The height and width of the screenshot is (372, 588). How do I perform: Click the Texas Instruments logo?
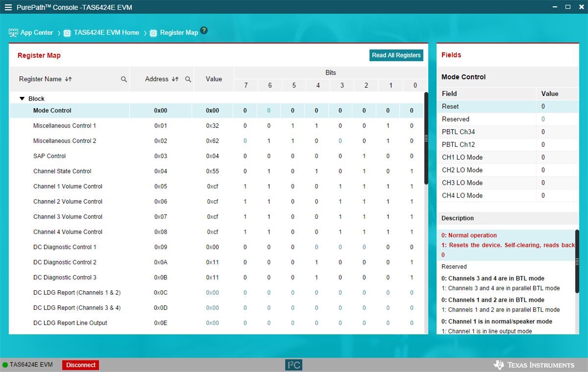(x=534, y=365)
